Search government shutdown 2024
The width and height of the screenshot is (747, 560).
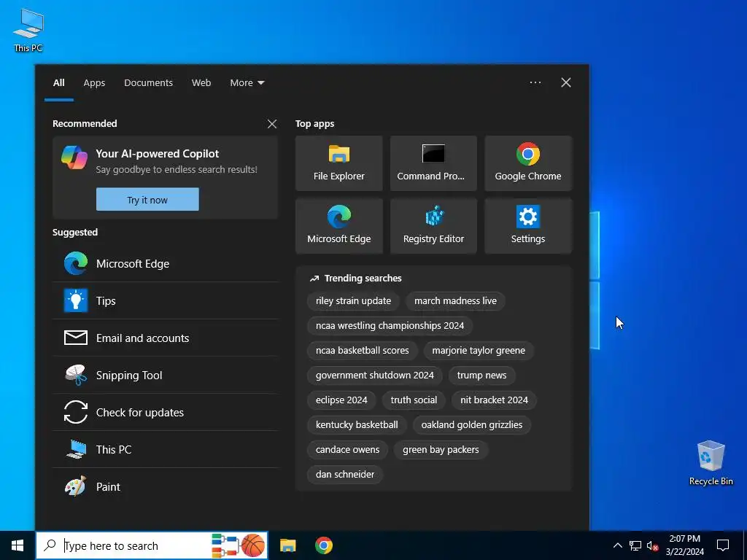click(374, 376)
